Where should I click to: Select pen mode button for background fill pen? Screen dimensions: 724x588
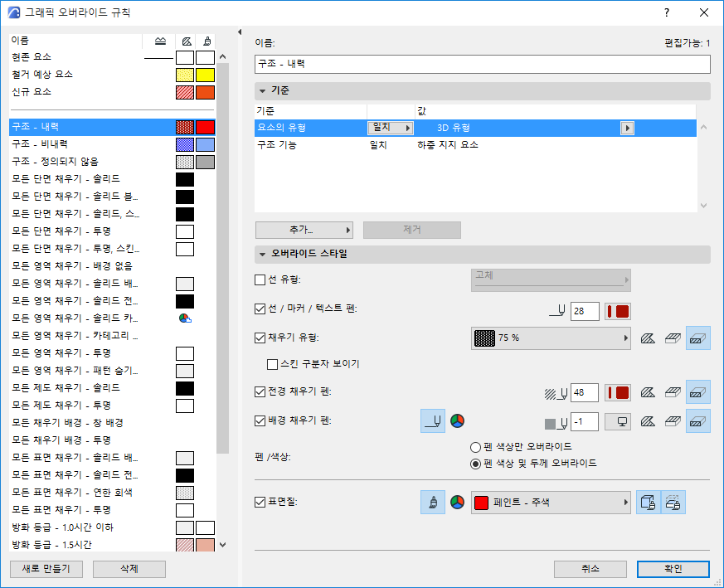click(433, 420)
